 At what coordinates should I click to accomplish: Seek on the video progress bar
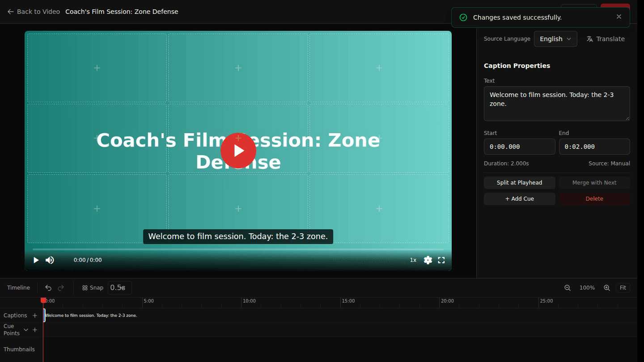[x=238, y=249]
